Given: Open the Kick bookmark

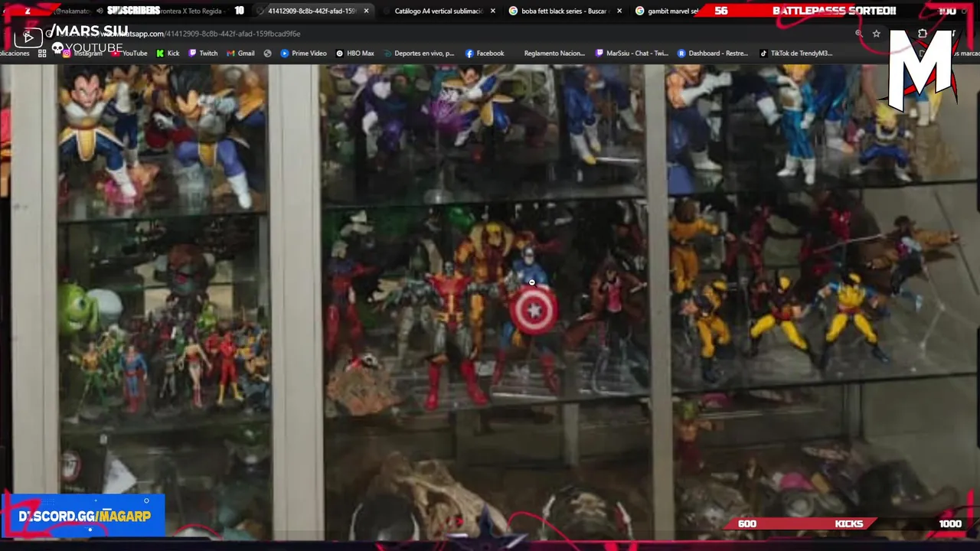Looking at the screenshot, I should [168, 54].
